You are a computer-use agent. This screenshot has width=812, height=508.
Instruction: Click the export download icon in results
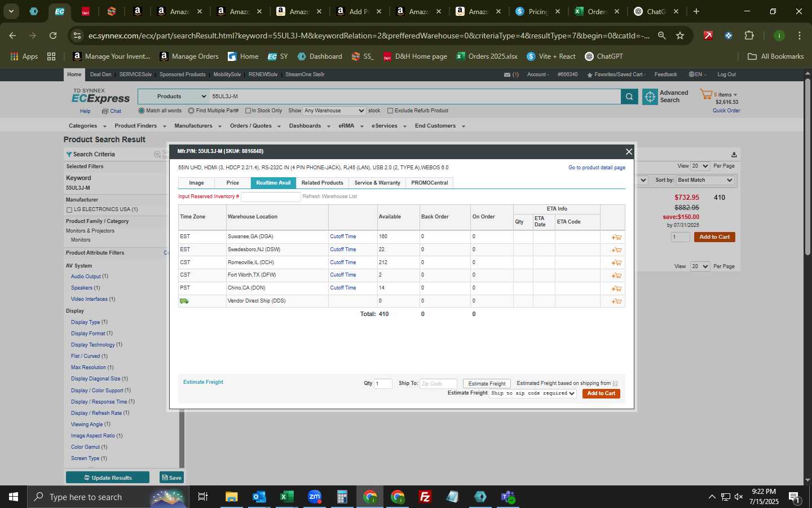point(734,155)
